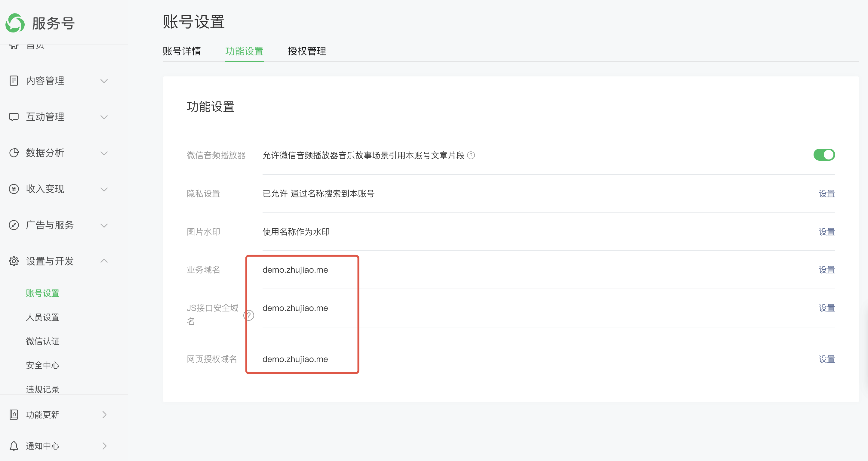Click the 广告与服务 compass icon

click(14, 225)
